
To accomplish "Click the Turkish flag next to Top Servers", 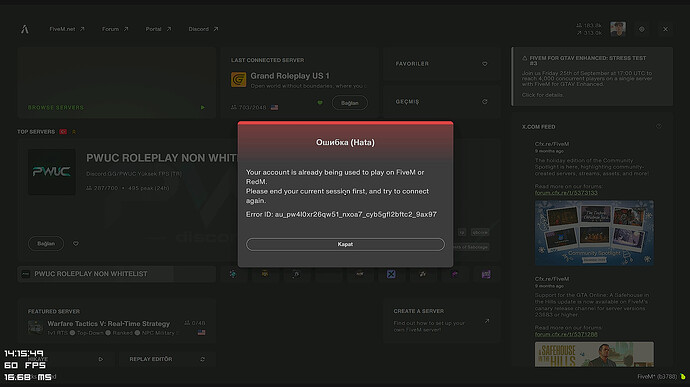I will point(63,132).
